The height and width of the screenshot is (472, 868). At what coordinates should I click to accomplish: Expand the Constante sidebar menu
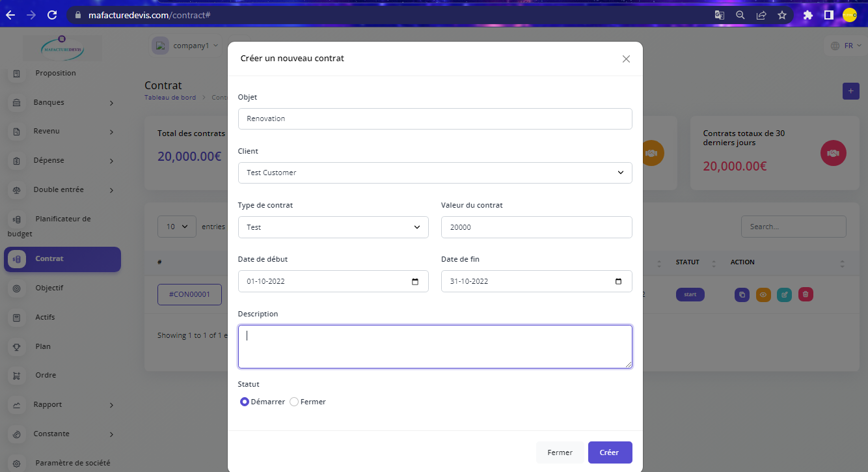coord(62,434)
